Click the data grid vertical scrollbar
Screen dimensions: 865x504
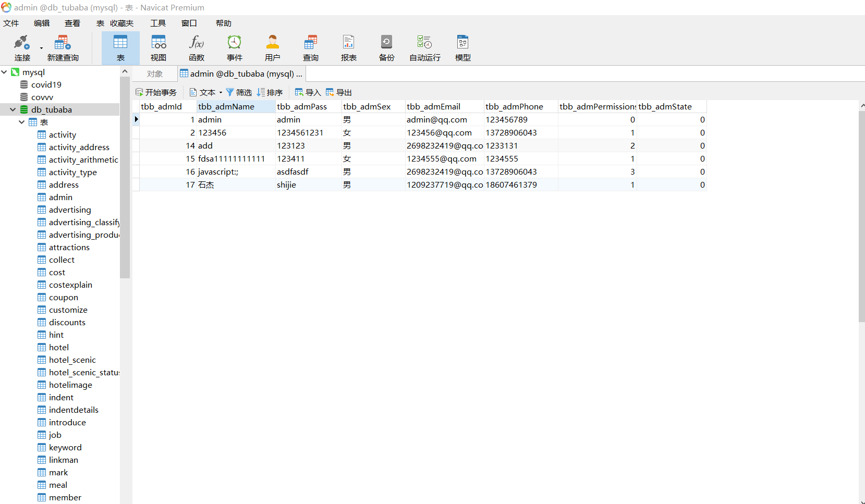(x=861, y=216)
